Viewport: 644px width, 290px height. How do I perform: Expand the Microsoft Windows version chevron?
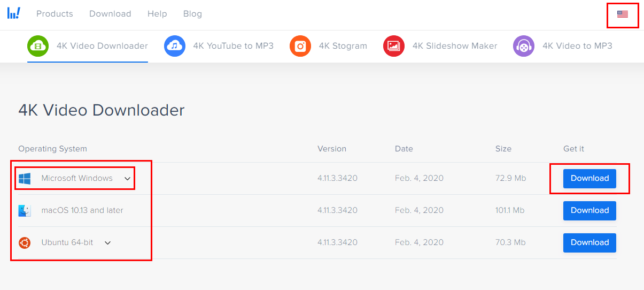pos(127,179)
